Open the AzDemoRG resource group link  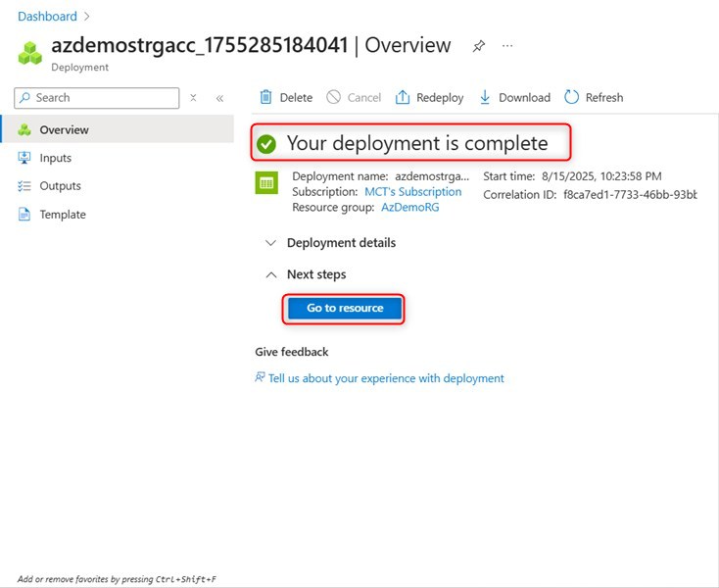click(x=409, y=208)
